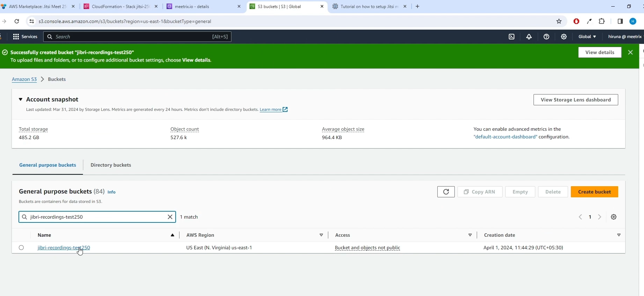Open the CloudShell terminal icon
The height and width of the screenshot is (296, 644).
tap(512, 37)
